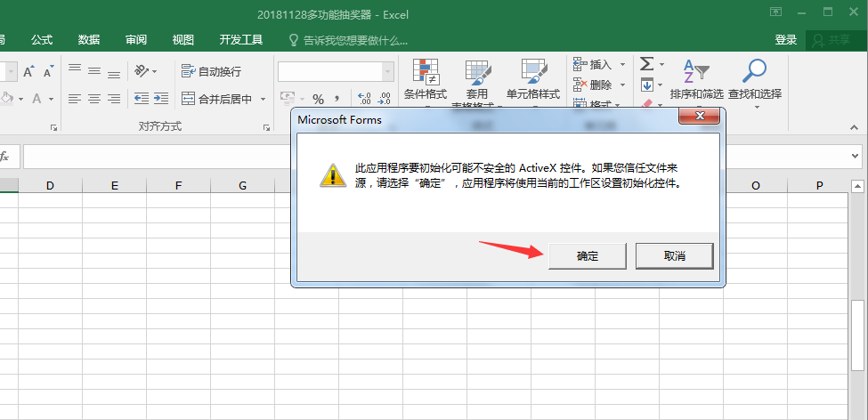Open Cell Styles (单元格样式) gallery
Screen dimensions: 868x420
[x=533, y=81]
